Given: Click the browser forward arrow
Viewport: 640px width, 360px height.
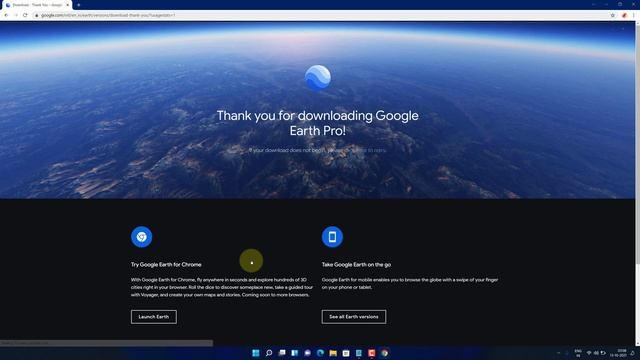Looking at the screenshot, I should point(16,15).
